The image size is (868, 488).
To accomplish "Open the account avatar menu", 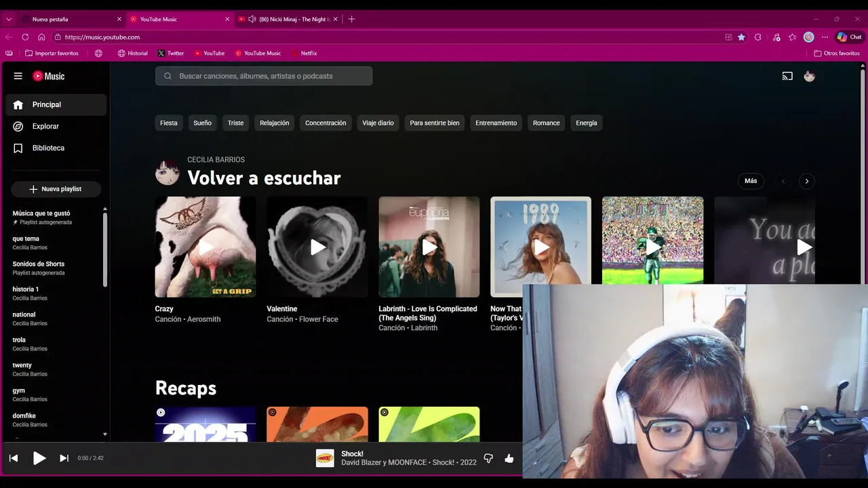I will coord(809,77).
